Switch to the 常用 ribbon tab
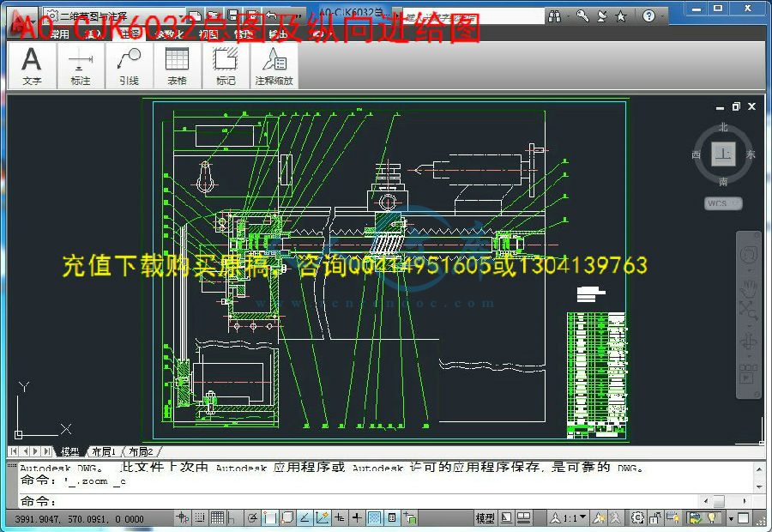Screen dimensions: 772x532 (58, 34)
